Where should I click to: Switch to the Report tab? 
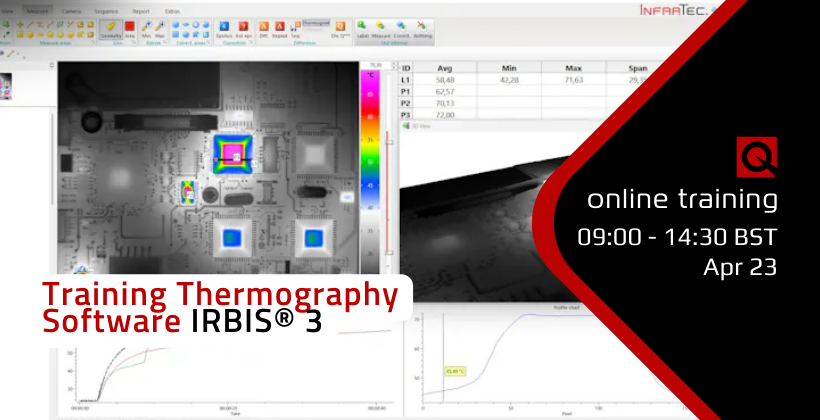pyautogui.click(x=141, y=11)
